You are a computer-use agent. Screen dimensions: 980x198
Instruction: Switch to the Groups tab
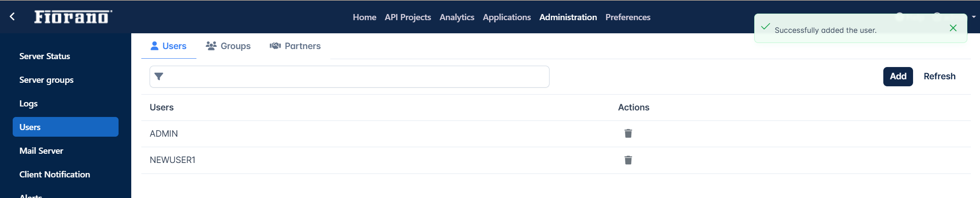tap(228, 46)
